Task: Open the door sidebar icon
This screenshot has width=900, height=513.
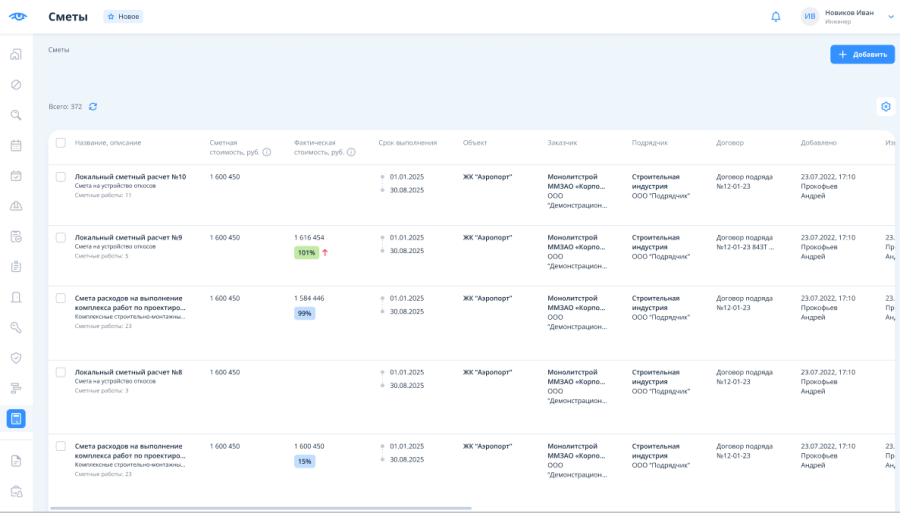Action: [16, 297]
